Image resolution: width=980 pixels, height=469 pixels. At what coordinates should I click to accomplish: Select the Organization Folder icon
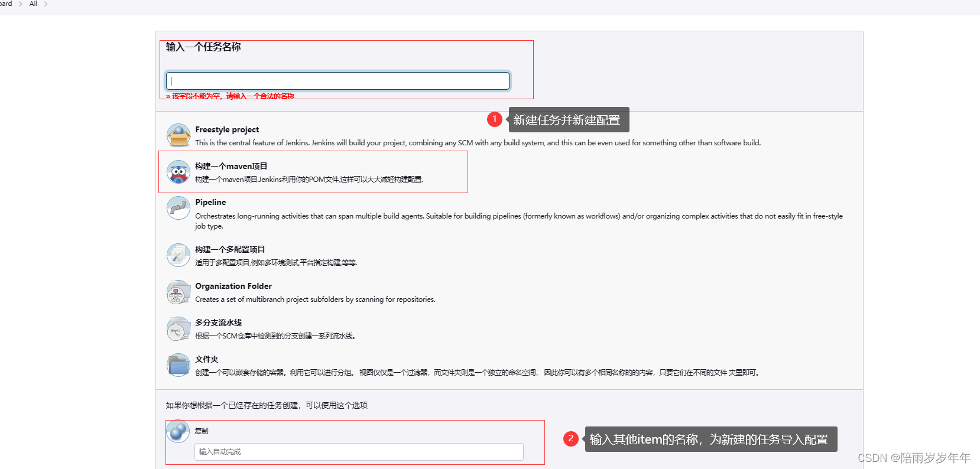179,292
